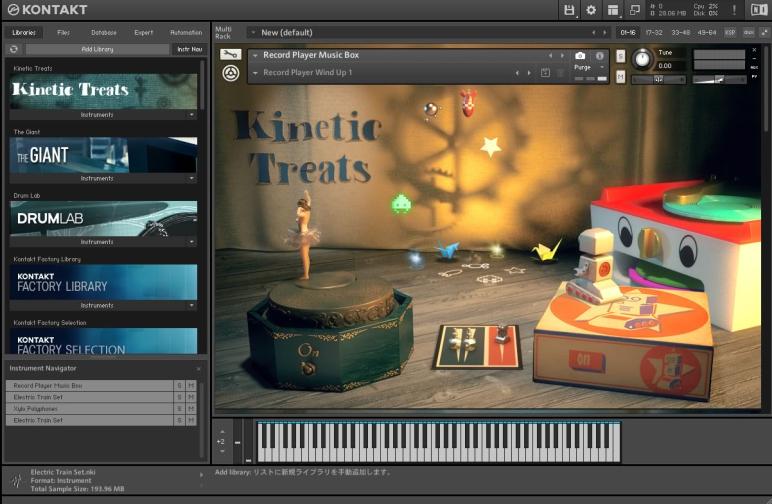
Task: Click the waveform icon in the info pane
Action: coord(17,480)
